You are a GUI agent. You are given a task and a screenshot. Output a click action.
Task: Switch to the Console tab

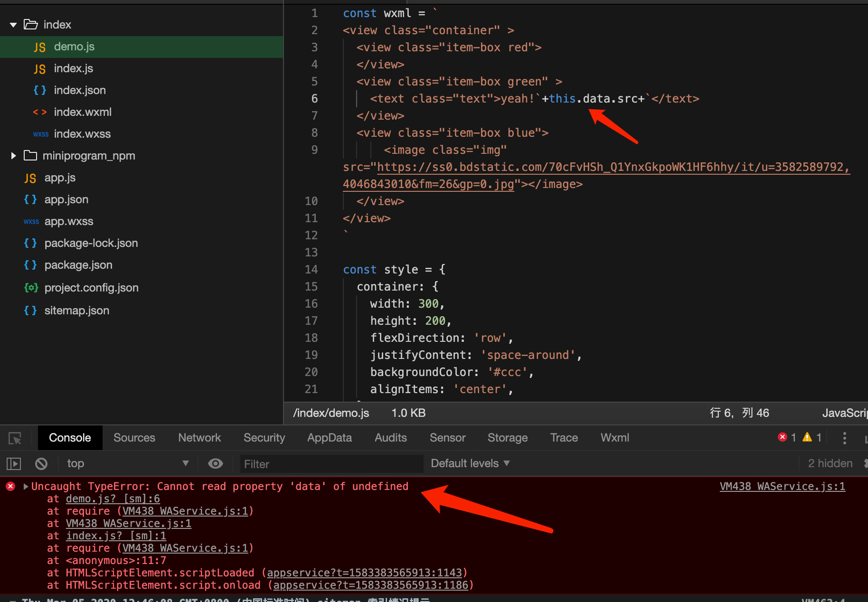70,438
